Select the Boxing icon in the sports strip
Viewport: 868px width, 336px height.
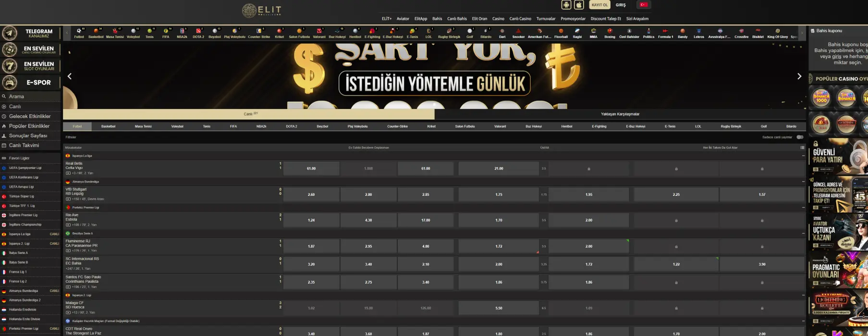tap(610, 33)
